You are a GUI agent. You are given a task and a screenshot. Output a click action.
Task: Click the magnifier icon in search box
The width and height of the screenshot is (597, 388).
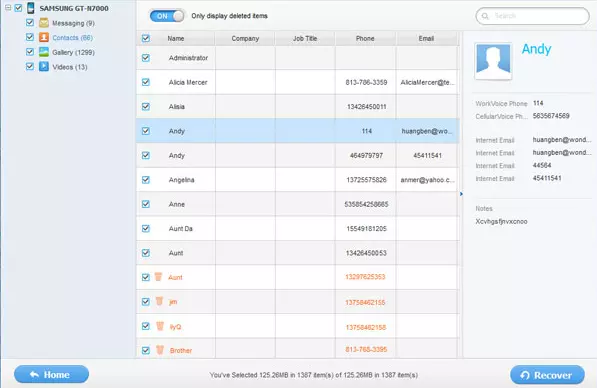(x=485, y=16)
